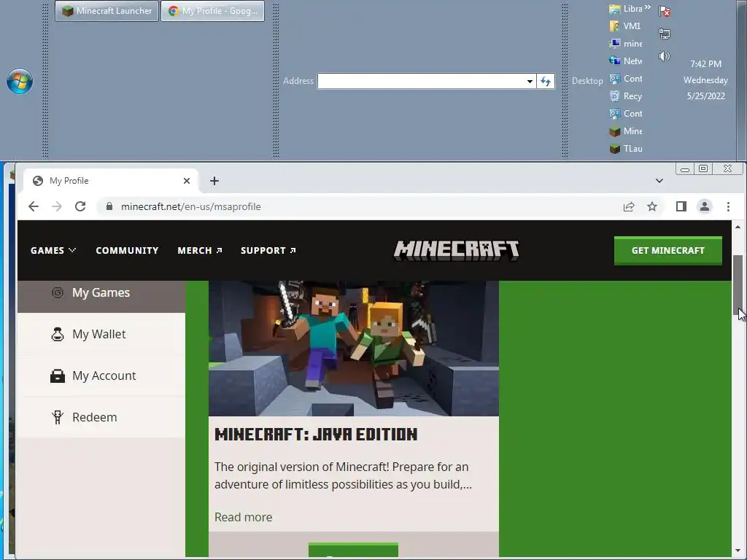Open the volume speaker tray icon
The height and width of the screenshot is (560, 747).
click(x=664, y=56)
